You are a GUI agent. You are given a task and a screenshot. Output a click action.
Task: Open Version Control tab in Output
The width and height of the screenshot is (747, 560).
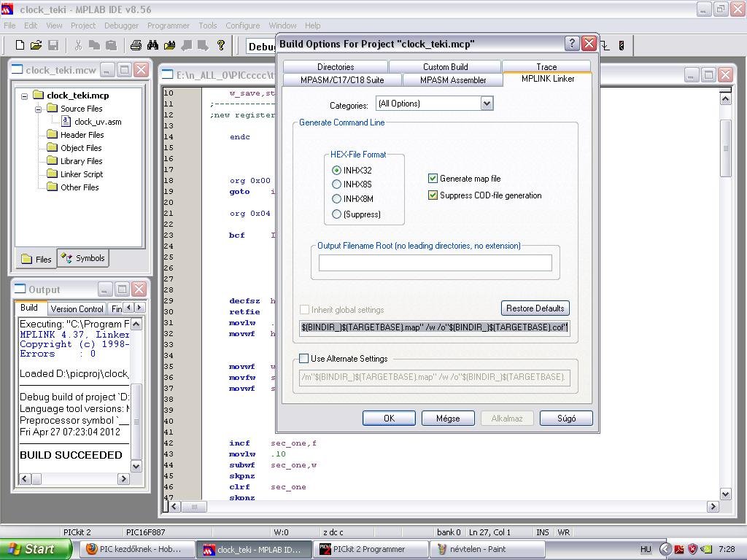click(77, 308)
